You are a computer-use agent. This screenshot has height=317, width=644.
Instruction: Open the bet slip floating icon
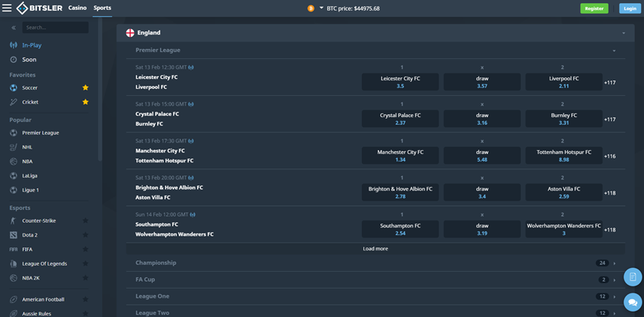(x=632, y=277)
